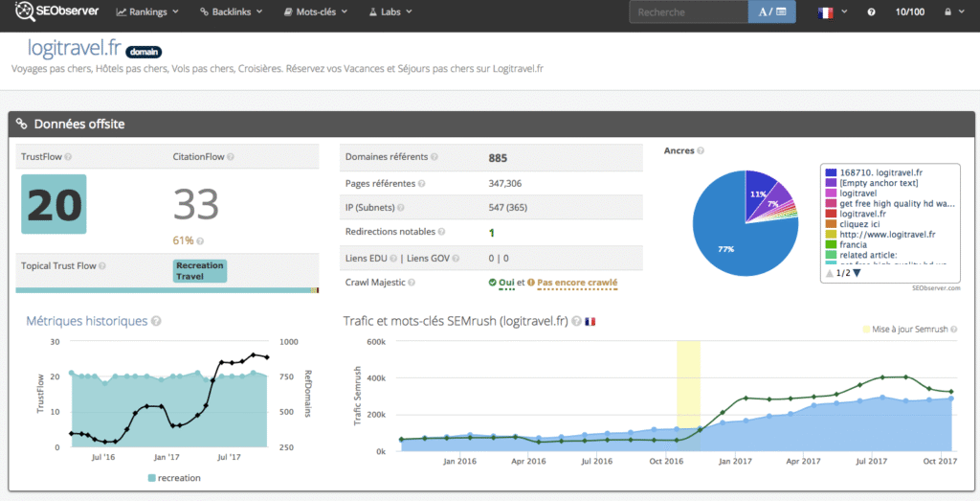
Task: Click the search mode A/ button
Action: (x=771, y=12)
